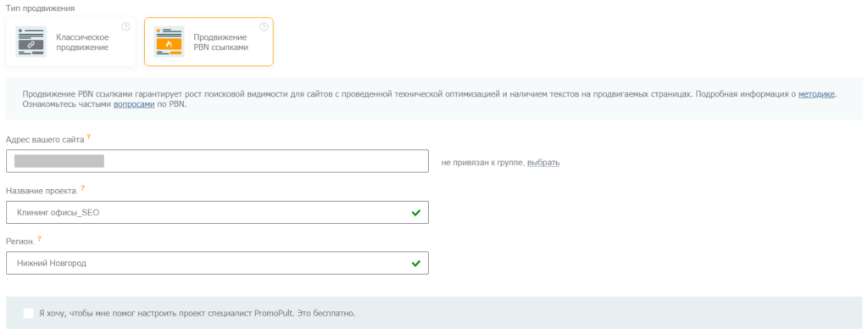Select Продвижение PBN ссылками promotion type
The width and height of the screenshot is (868, 335).
pyautogui.click(x=209, y=42)
